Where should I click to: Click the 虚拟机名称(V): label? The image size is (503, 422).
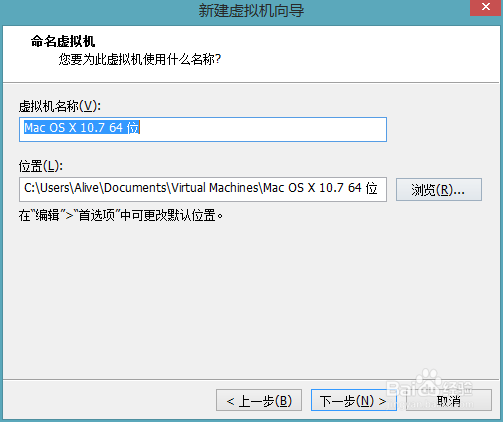tap(60, 107)
